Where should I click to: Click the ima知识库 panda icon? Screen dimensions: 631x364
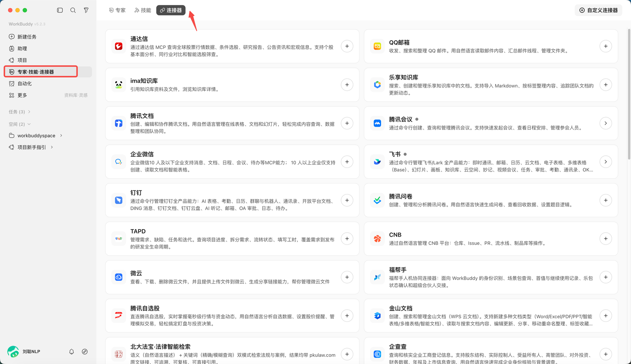(x=119, y=85)
